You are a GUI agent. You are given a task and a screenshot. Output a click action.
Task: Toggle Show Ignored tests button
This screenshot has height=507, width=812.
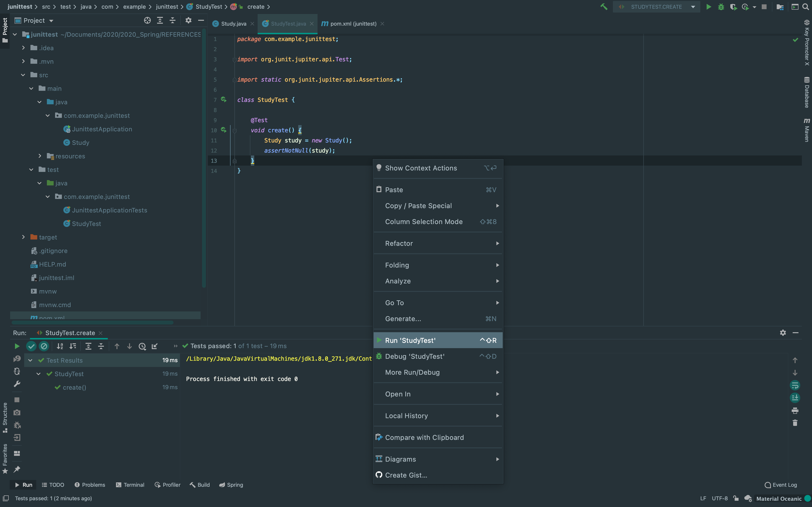coord(44,346)
